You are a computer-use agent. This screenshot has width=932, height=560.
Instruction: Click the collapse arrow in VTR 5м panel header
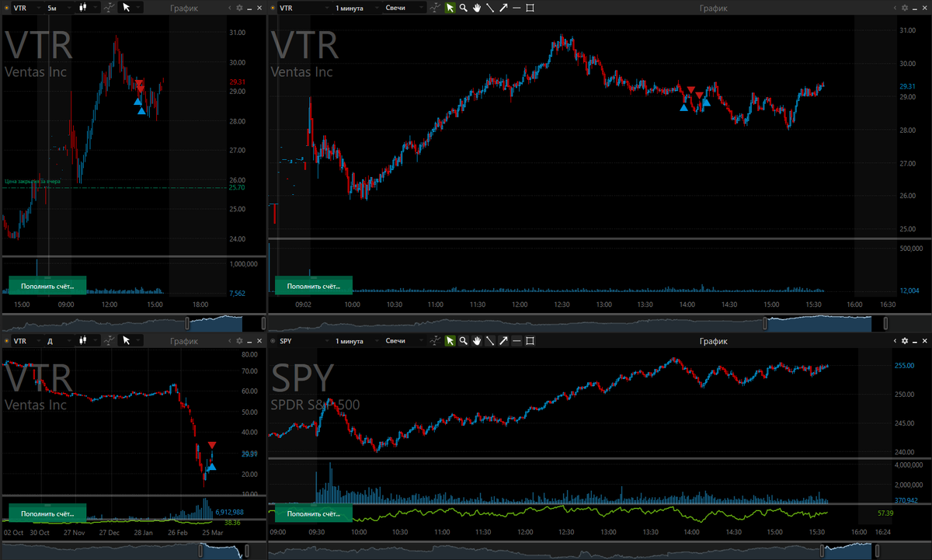(230, 8)
